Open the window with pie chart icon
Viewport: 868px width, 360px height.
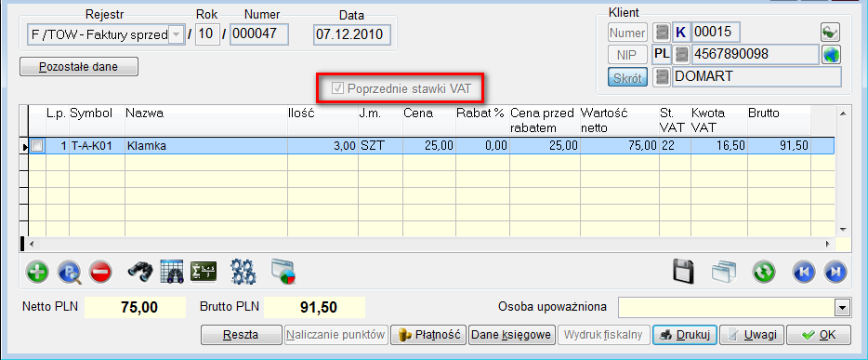tap(284, 272)
